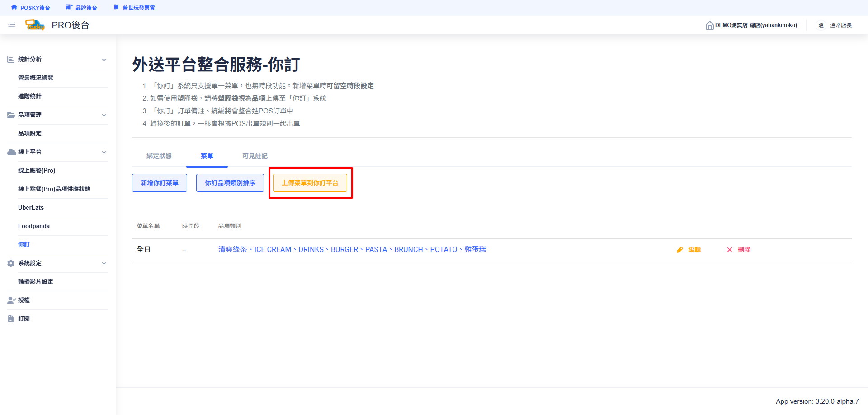The image size is (868, 415).
Task: Switch to the 綁定狀態 tab
Action: pyautogui.click(x=159, y=156)
